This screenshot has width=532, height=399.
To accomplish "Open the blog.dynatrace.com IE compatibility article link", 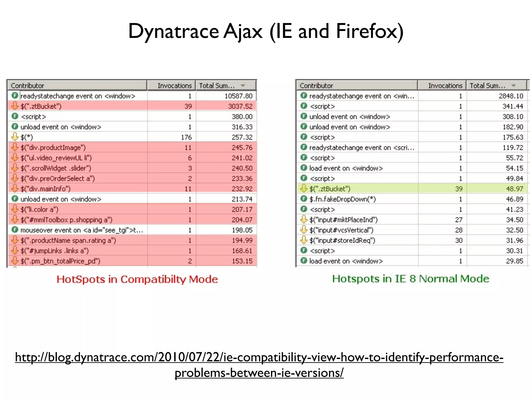I will point(259,365).
